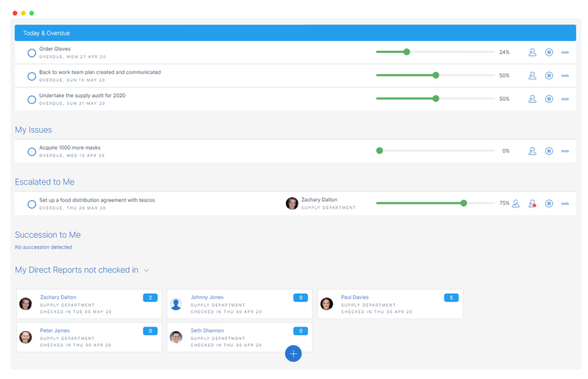Mark Order Gloves as complete

pyautogui.click(x=31, y=53)
